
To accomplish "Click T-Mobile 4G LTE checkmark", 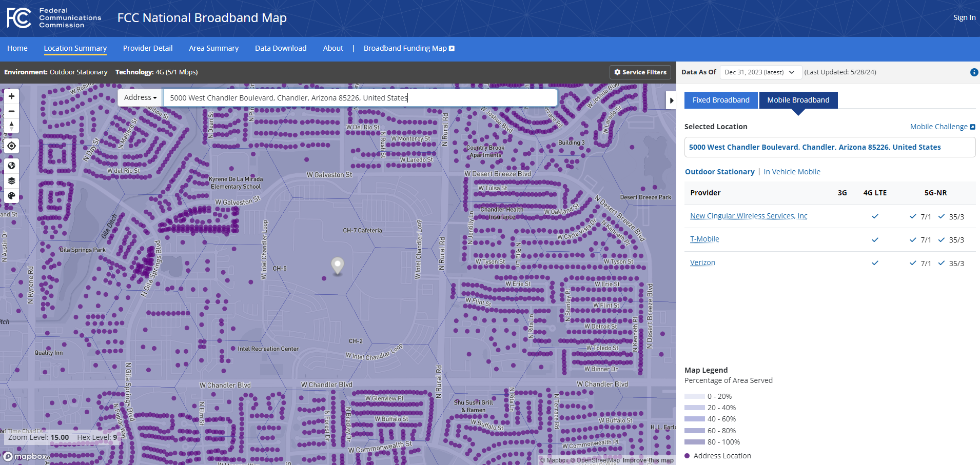I will pyautogui.click(x=875, y=239).
